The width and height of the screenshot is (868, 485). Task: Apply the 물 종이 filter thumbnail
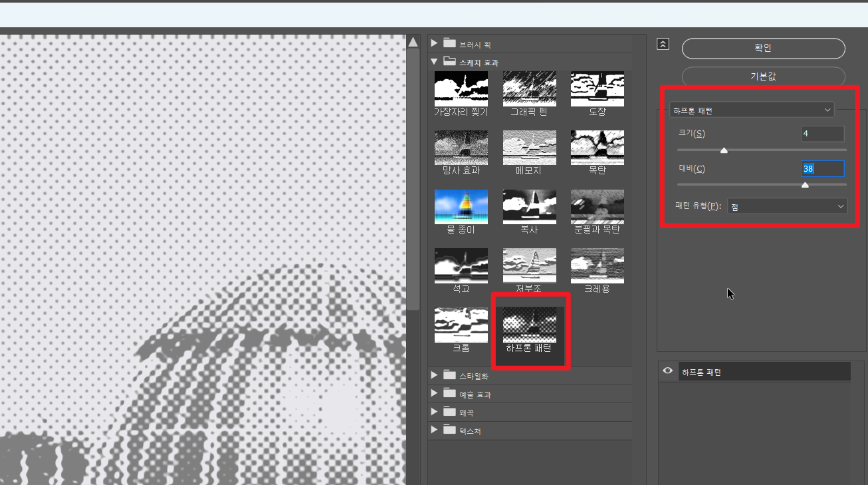click(x=461, y=207)
